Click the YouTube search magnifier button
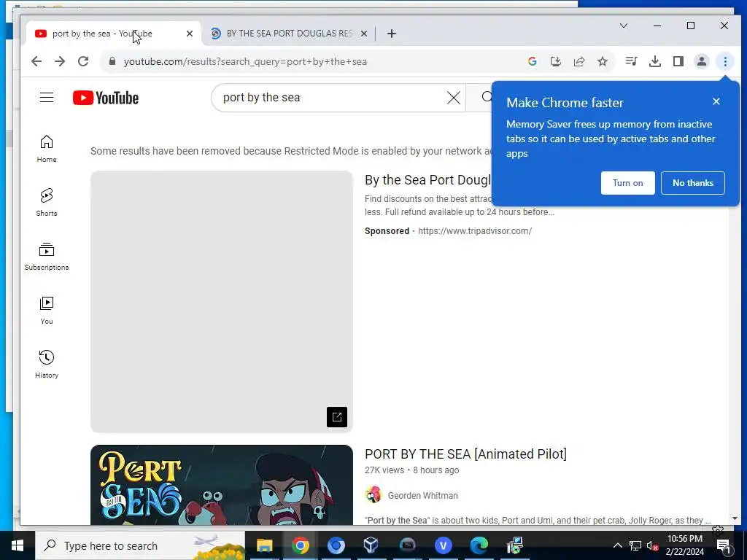 pos(486,98)
